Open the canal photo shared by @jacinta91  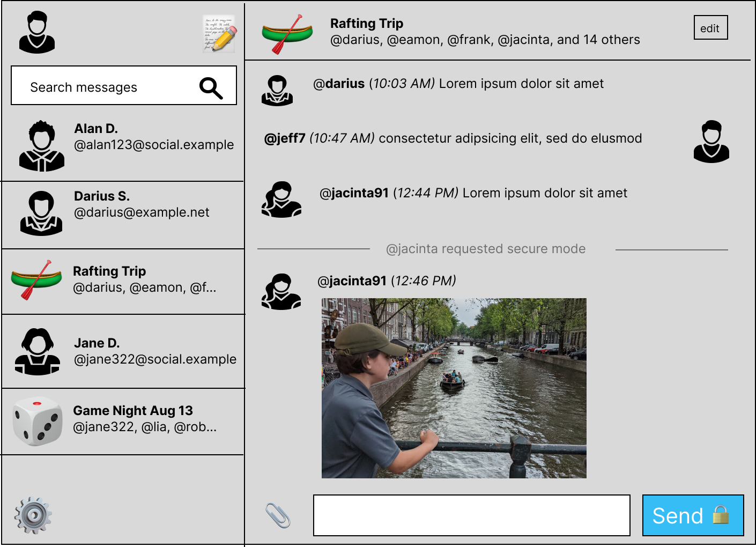pyautogui.click(x=454, y=388)
